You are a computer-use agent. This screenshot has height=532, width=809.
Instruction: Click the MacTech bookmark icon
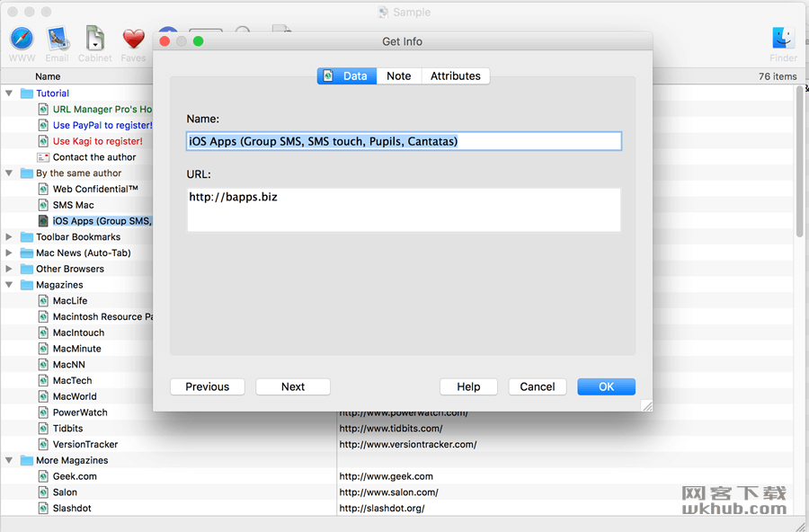pyautogui.click(x=43, y=381)
